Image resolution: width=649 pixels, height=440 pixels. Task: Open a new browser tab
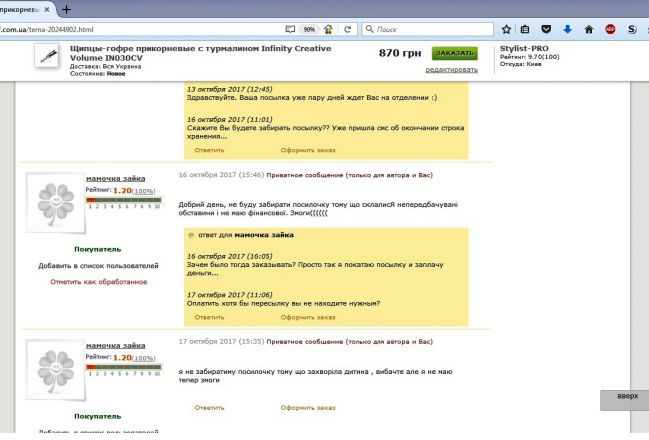point(67,9)
